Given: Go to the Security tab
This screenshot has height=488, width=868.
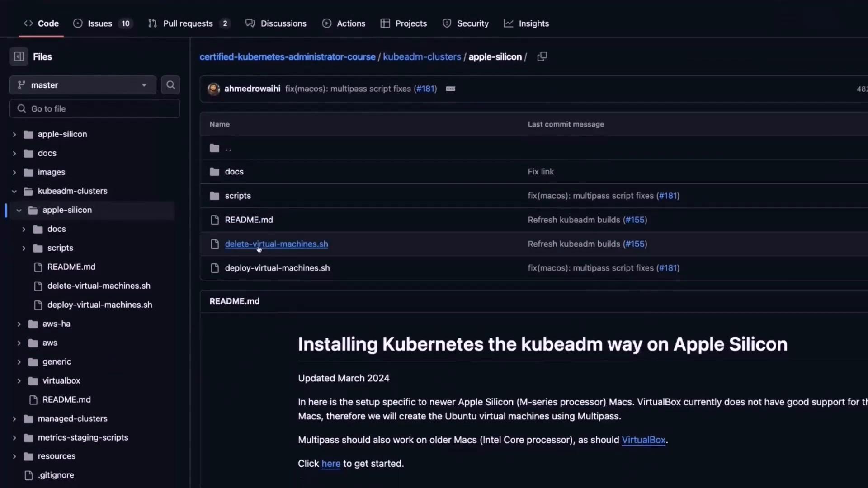Looking at the screenshot, I should tap(465, 23).
